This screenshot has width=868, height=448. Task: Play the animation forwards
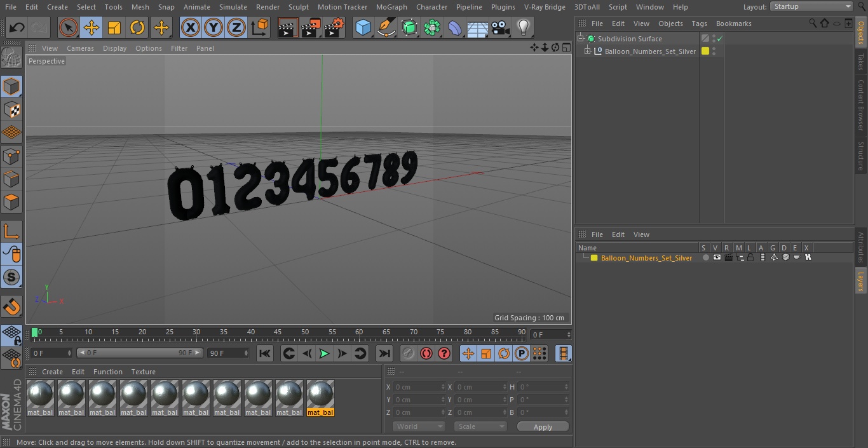tap(324, 353)
